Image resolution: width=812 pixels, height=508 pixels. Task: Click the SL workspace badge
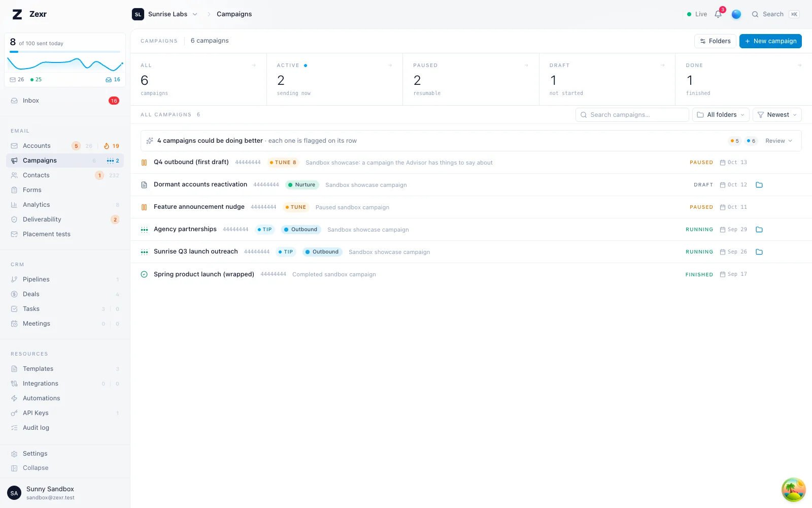point(138,14)
